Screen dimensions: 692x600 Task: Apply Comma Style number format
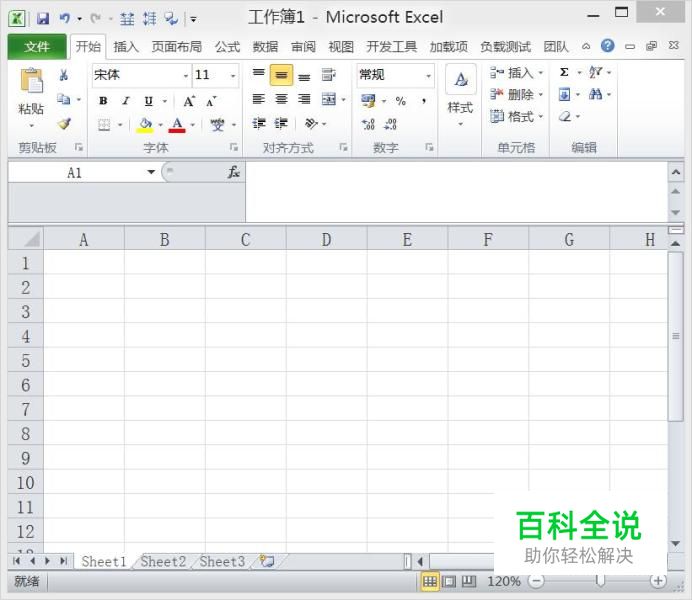click(424, 101)
